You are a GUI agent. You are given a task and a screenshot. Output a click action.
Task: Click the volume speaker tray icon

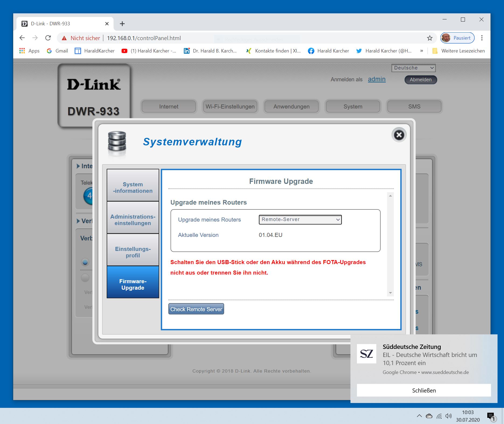[448, 416]
